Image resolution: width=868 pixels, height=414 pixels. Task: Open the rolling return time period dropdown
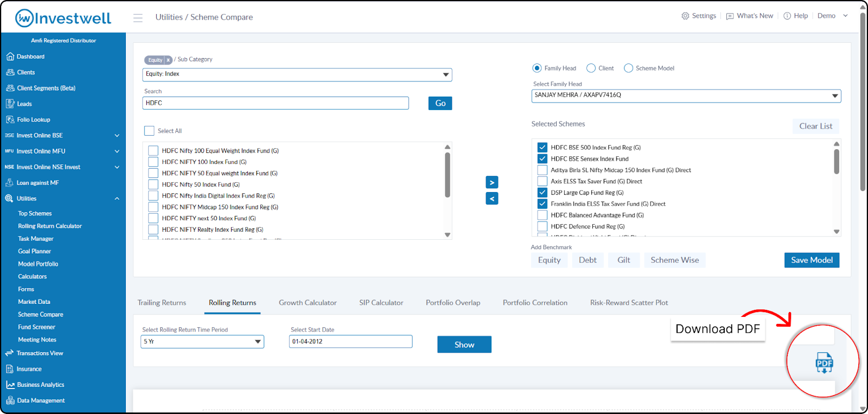pos(202,341)
